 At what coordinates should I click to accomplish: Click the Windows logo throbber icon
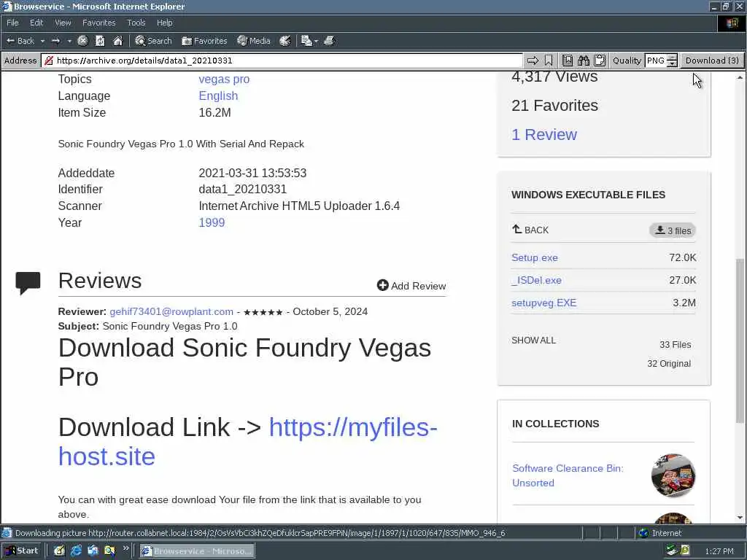[x=732, y=23]
